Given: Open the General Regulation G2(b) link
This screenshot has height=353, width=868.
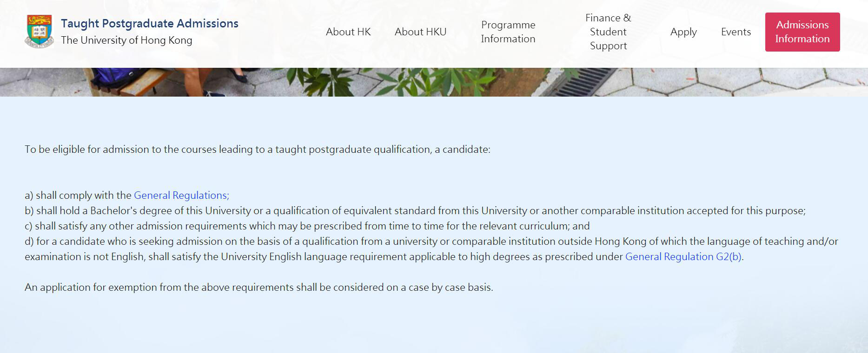Looking at the screenshot, I should coord(683,257).
